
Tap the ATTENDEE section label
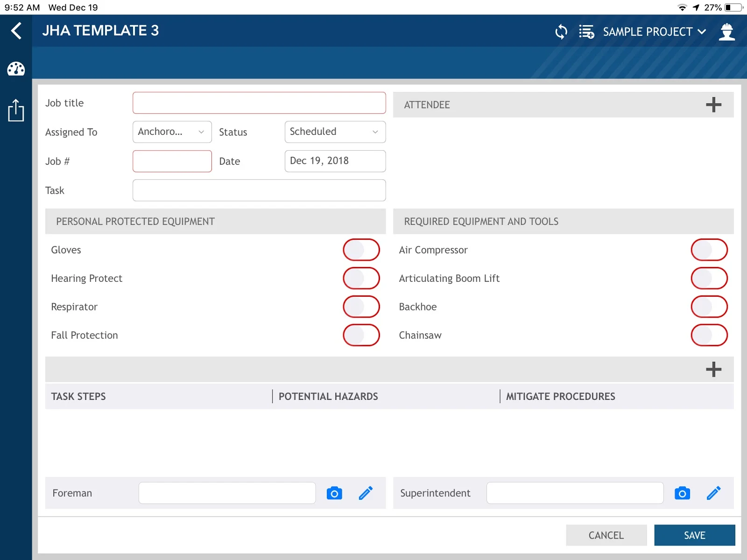point(427,105)
